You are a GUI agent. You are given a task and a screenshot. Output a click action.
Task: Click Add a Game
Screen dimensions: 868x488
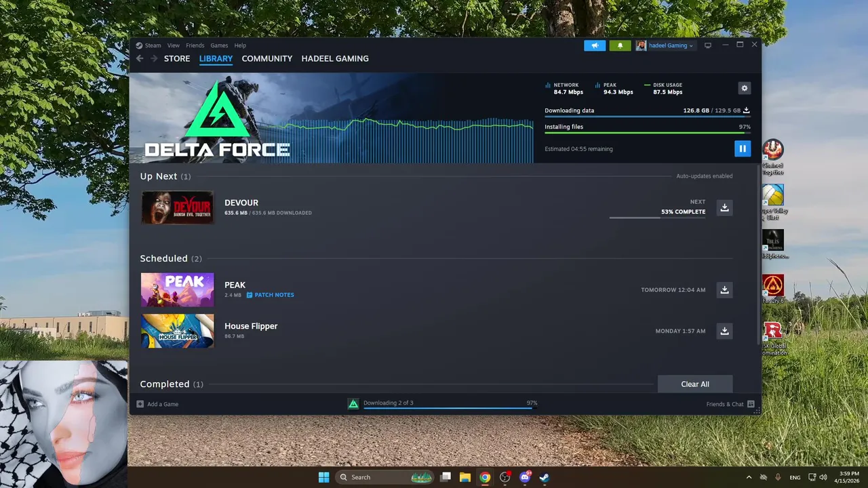[157, 404]
